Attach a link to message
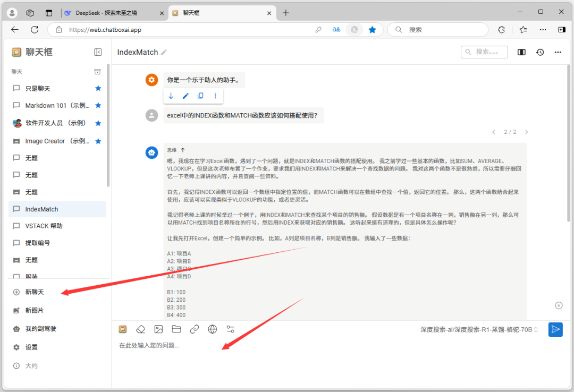574x392 pixels. click(x=195, y=329)
